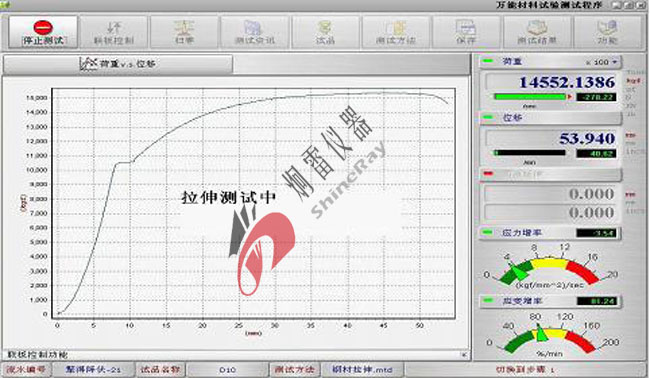Select the red kgf unit option
The image size is (650, 378).
[634, 80]
